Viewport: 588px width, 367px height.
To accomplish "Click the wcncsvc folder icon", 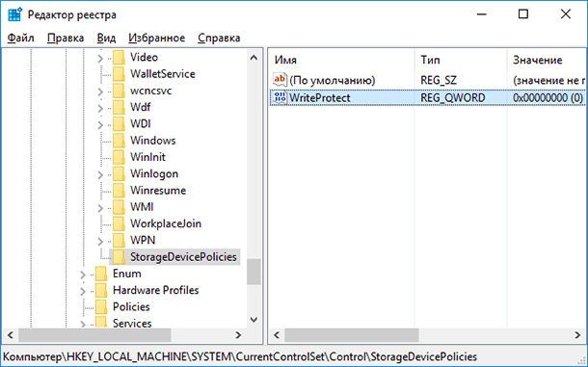I will tap(119, 91).
